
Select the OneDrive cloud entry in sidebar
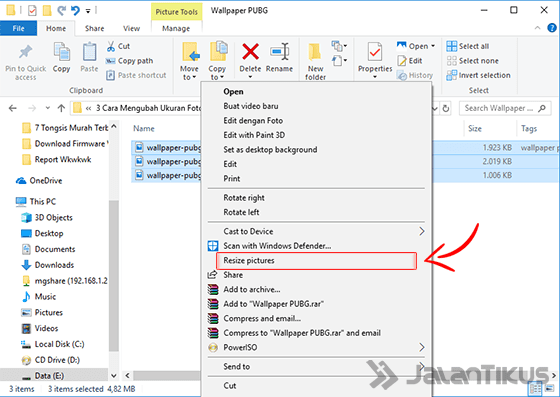tap(39, 181)
